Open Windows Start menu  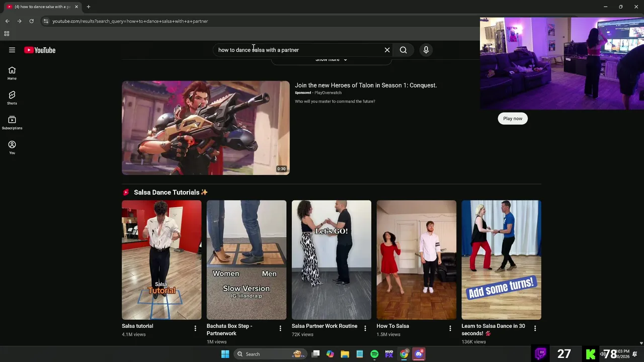pyautogui.click(x=225, y=354)
